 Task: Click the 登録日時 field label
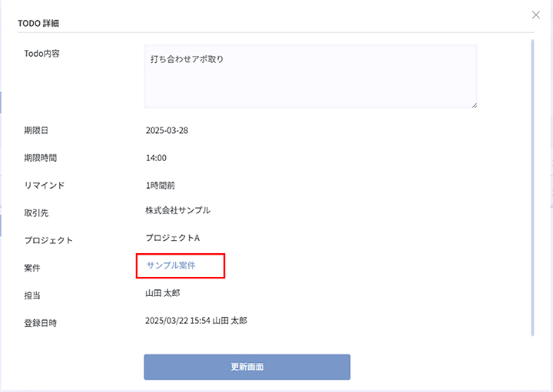click(40, 323)
